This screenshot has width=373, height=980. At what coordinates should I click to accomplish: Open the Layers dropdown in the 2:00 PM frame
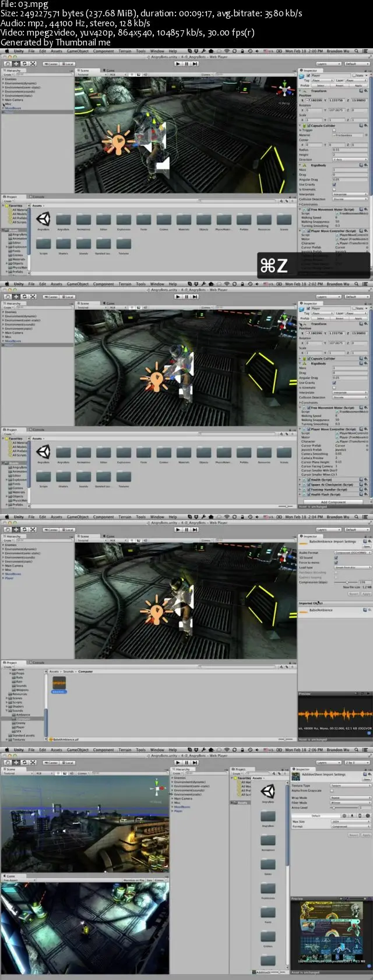click(328, 64)
